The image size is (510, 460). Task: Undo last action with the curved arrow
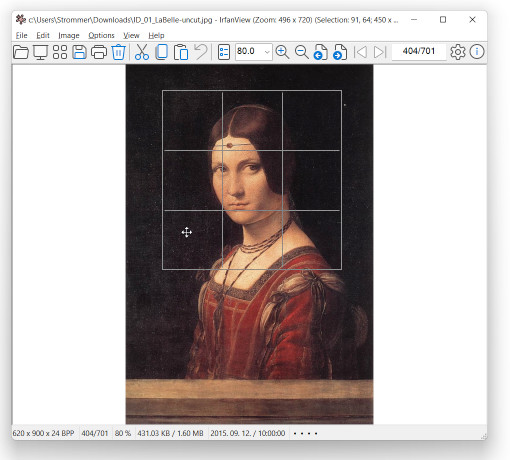point(201,52)
